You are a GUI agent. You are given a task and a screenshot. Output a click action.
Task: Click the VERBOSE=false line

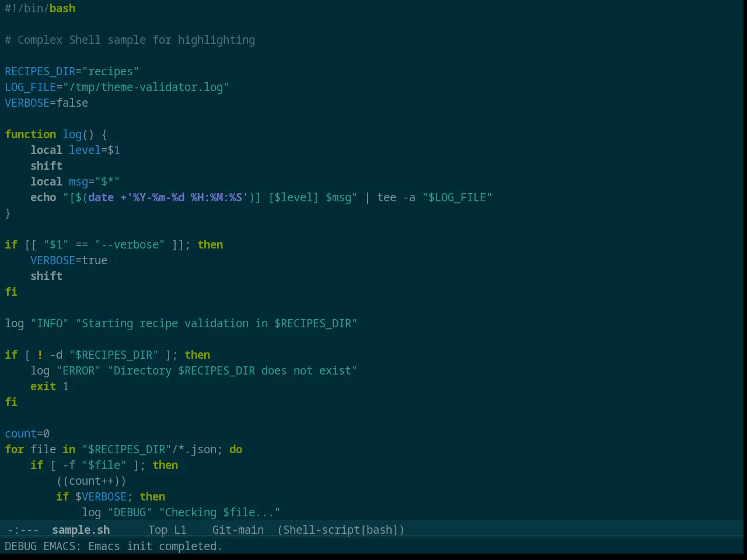47,103
